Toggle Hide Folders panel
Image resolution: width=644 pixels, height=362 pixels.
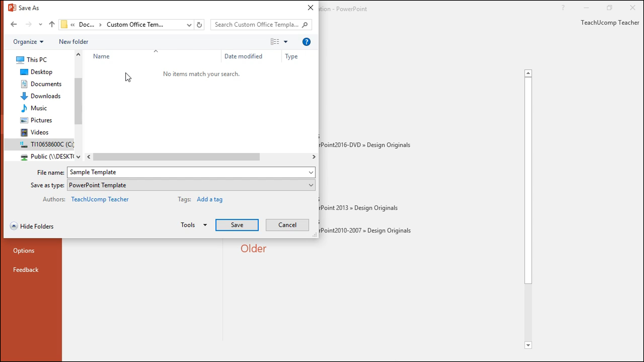32,226
